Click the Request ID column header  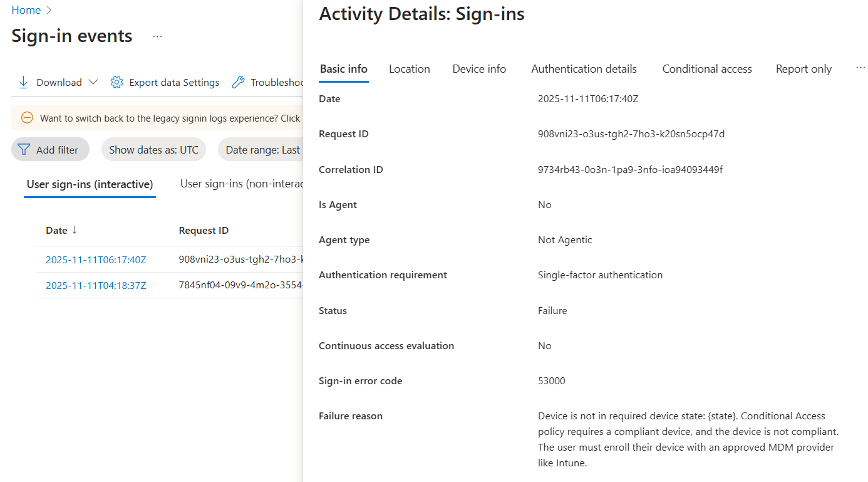[204, 230]
